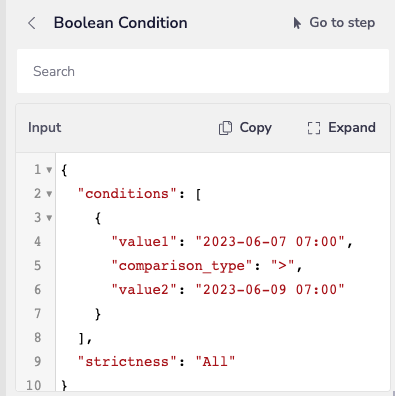Click the clipboard Copy icon
Screen dimensions: 395x396
click(x=225, y=128)
